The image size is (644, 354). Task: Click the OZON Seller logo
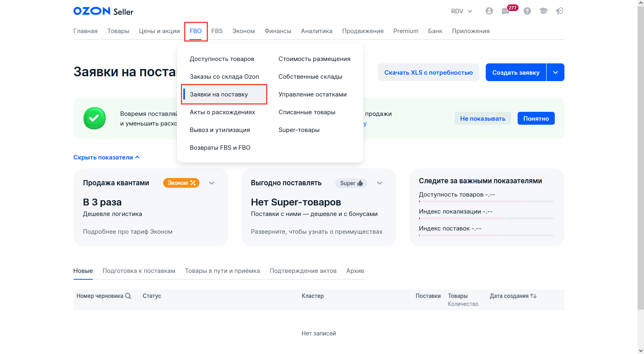click(x=103, y=11)
